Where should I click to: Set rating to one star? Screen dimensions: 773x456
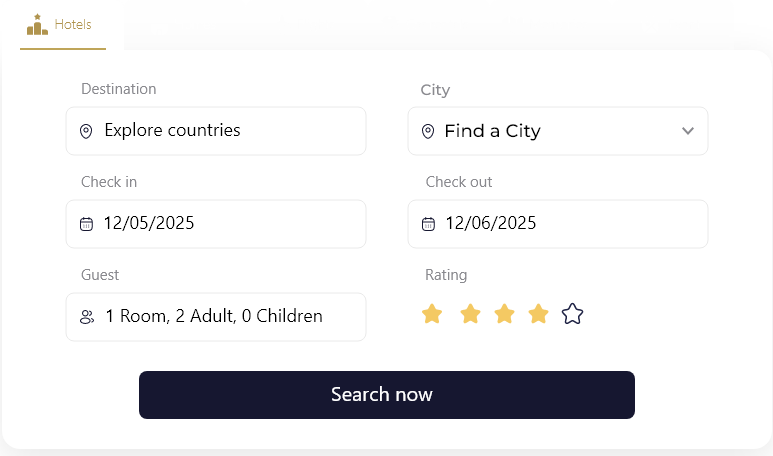coord(432,315)
